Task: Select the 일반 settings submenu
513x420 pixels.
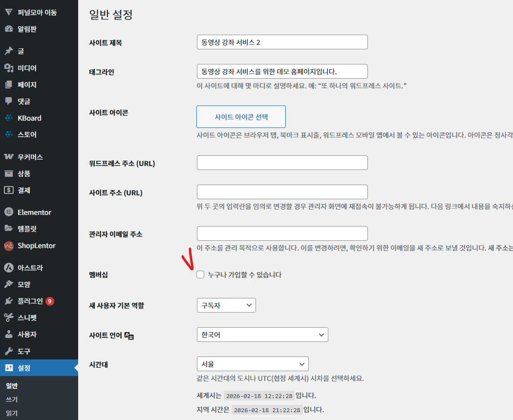Action: (12, 386)
